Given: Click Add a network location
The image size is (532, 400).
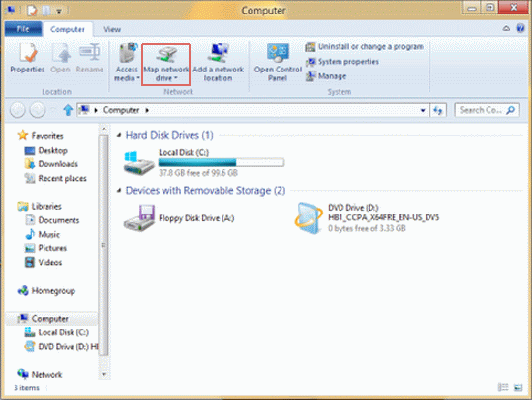Looking at the screenshot, I should pos(219,63).
